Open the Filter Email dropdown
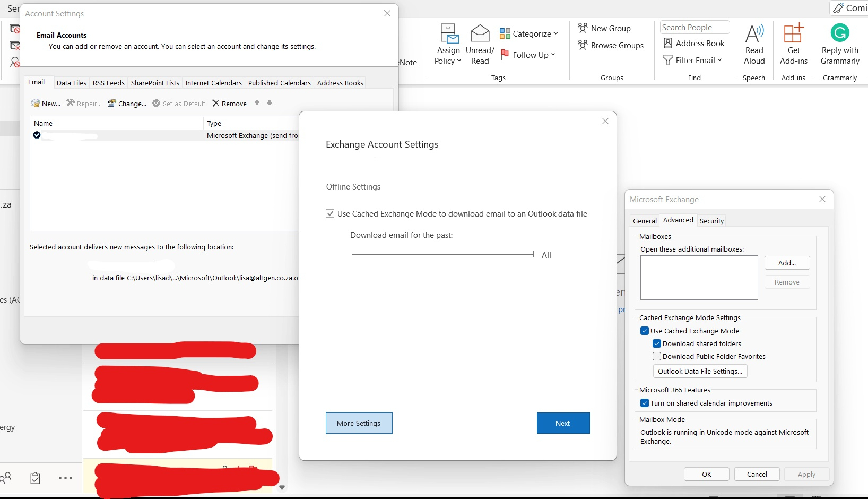 coord(693,60)
